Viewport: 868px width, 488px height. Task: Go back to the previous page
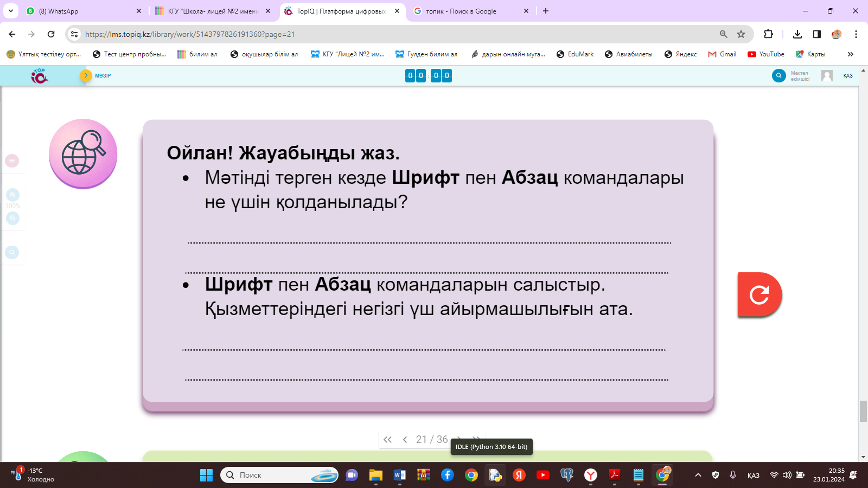pos(12,34)
